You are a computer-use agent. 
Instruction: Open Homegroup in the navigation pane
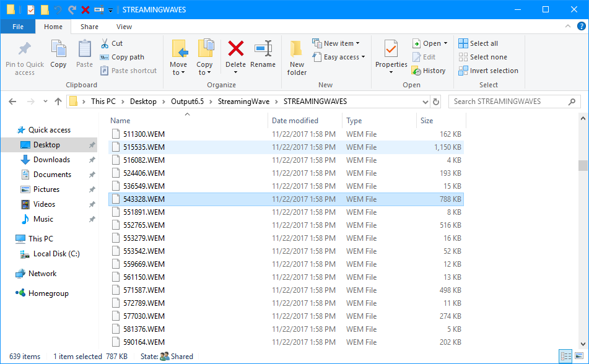48,293
